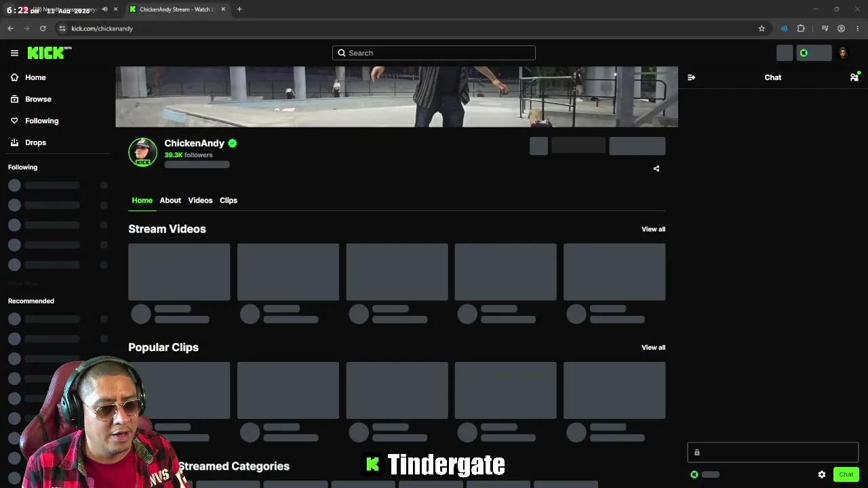Open the user avatar menu
Image resolution: width=868 pixels, height=488 pixels.
click(843, 53)
